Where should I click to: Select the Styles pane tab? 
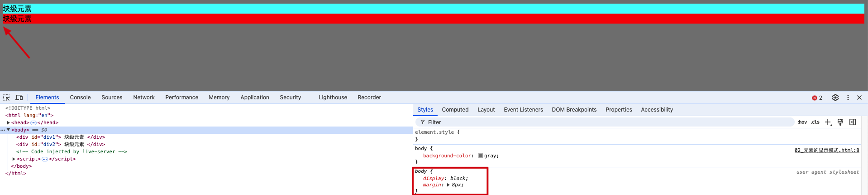pyautogui.click(x=425, y=110)
